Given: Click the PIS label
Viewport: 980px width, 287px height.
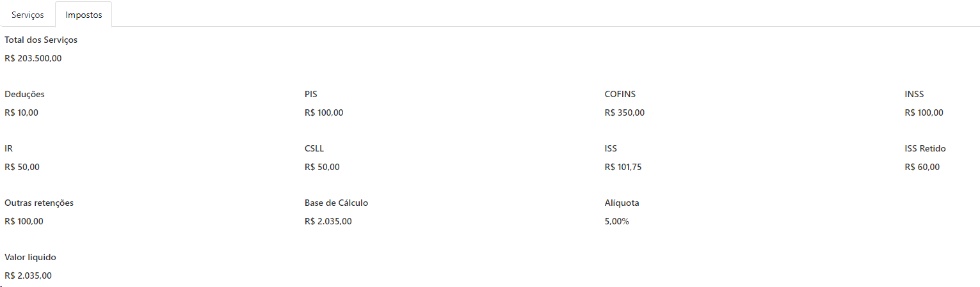Looking at the screenshot, I should tap(311, 94).
